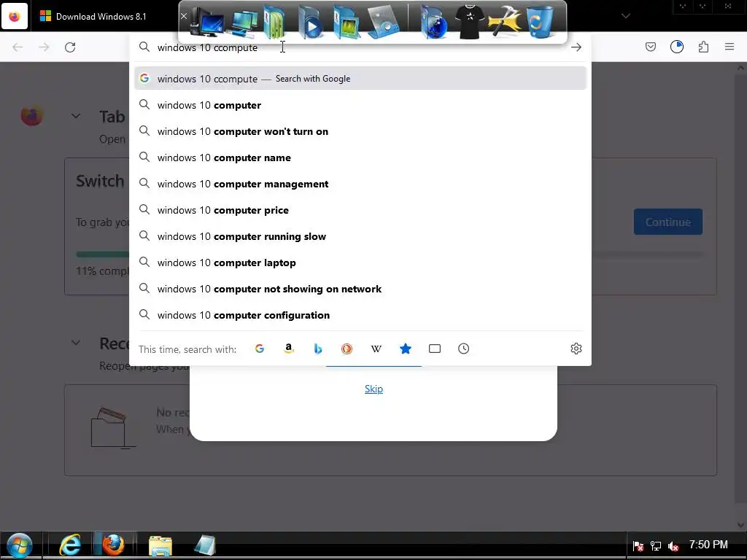
Task: Click the green setup progress bar
Action: click(102, 254)
